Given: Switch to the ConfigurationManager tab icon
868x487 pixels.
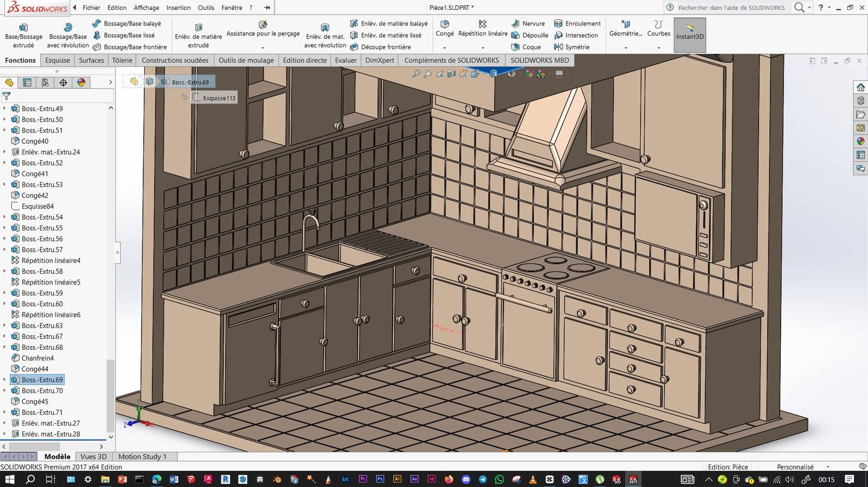Looking at the screenshot, I should pyautogui.click(x=45, y=82).
